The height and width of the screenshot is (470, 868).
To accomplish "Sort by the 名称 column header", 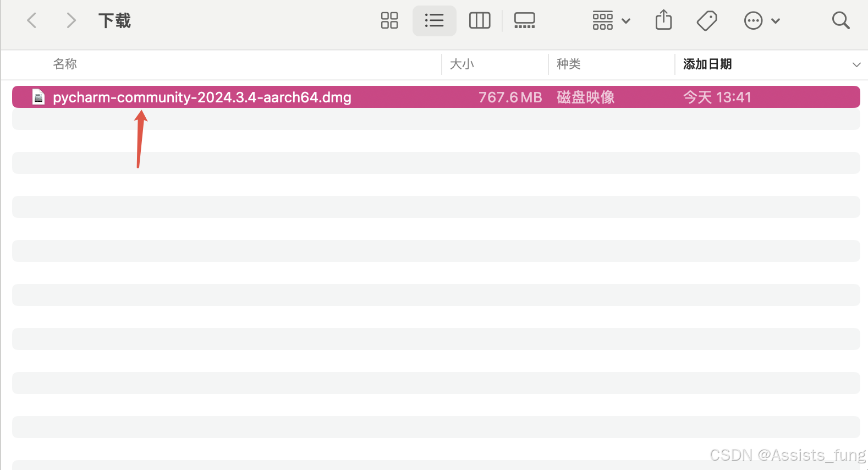I will tap(65, 64).
